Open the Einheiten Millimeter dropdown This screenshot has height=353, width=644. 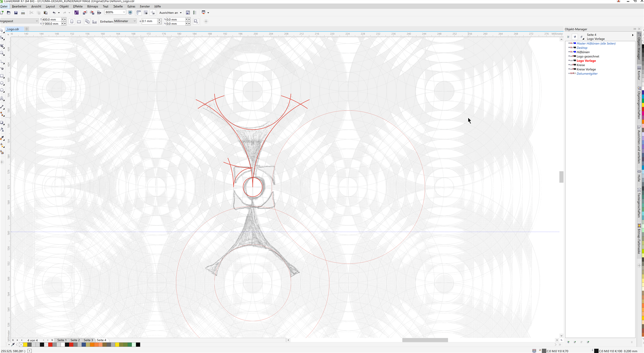point(135,21)
